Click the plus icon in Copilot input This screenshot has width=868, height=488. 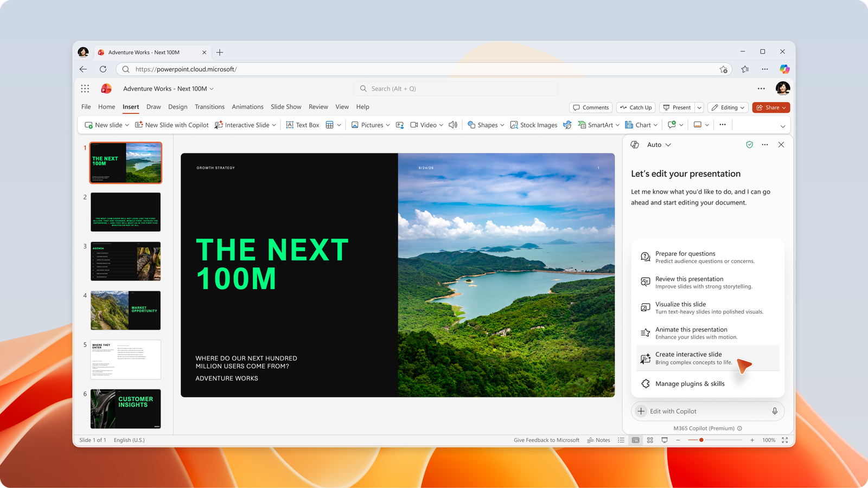click(x=641, y=411)
